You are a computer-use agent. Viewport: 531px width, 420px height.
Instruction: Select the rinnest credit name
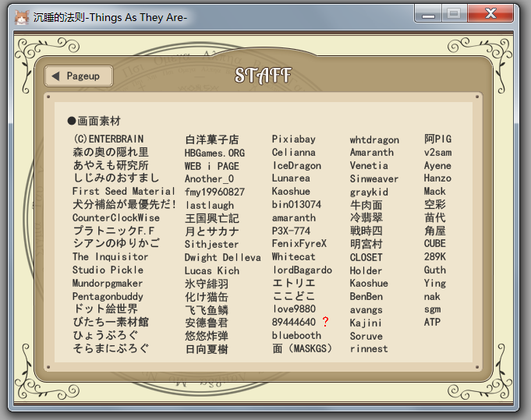[x=369, y=348]
